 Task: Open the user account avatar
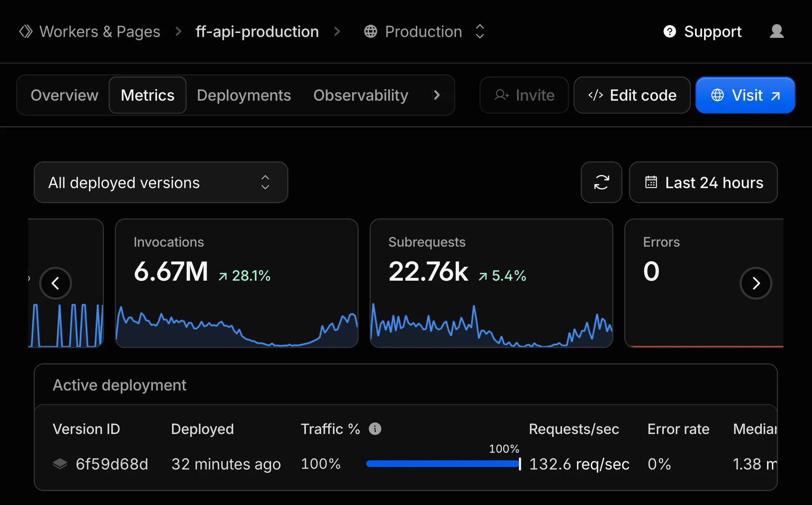coord(776,31)
